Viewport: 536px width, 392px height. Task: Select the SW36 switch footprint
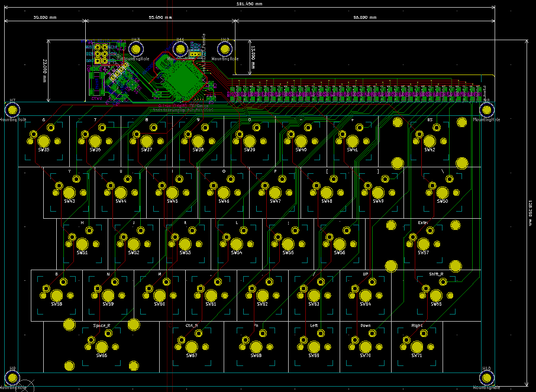coord(95,141)
